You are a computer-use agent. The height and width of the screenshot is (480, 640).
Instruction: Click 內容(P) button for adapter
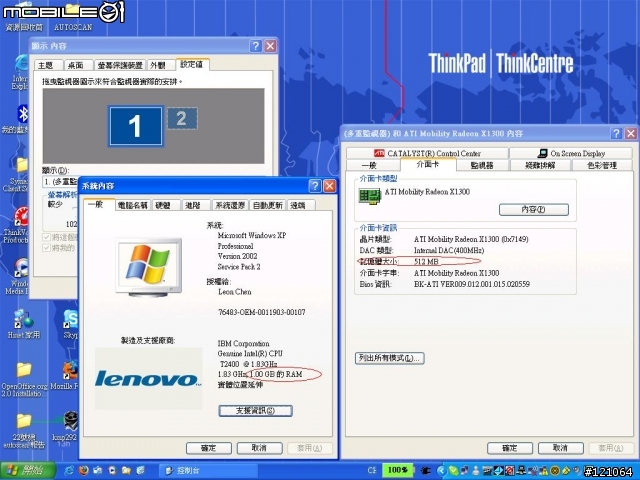534,209
